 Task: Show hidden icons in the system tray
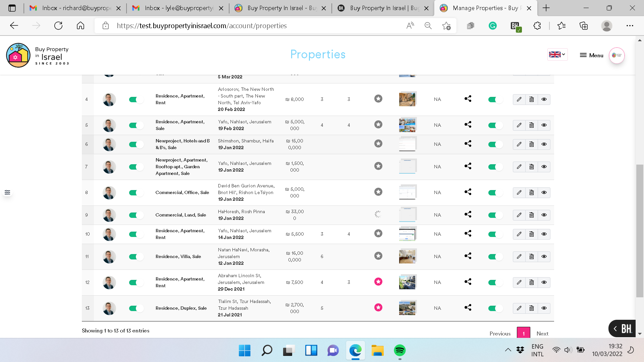[508, 350]
